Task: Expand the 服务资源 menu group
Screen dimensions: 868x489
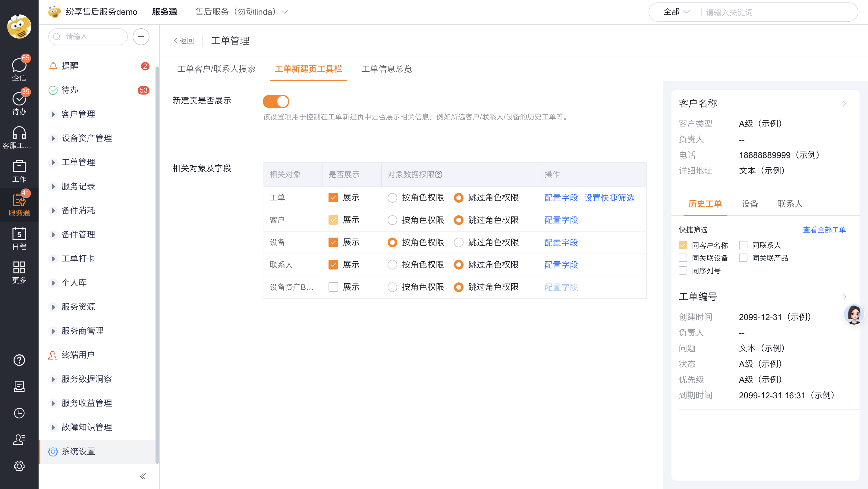Action: tap(53, 307)
